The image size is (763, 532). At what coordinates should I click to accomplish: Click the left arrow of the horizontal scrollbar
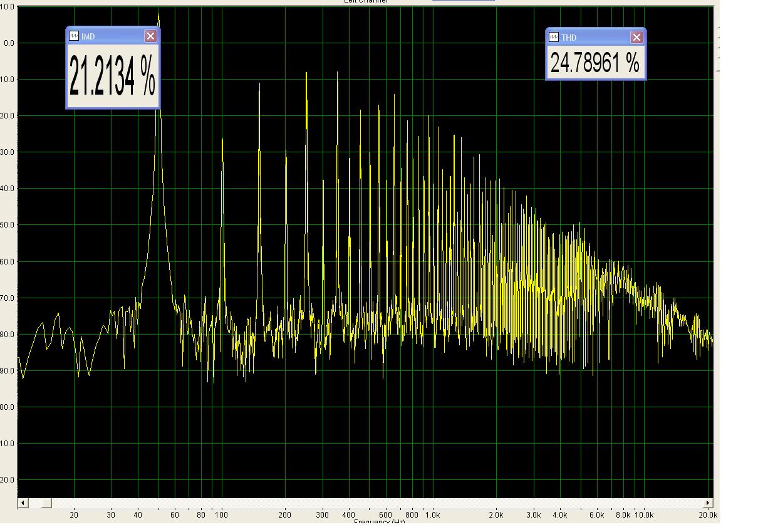click(23, 503)
